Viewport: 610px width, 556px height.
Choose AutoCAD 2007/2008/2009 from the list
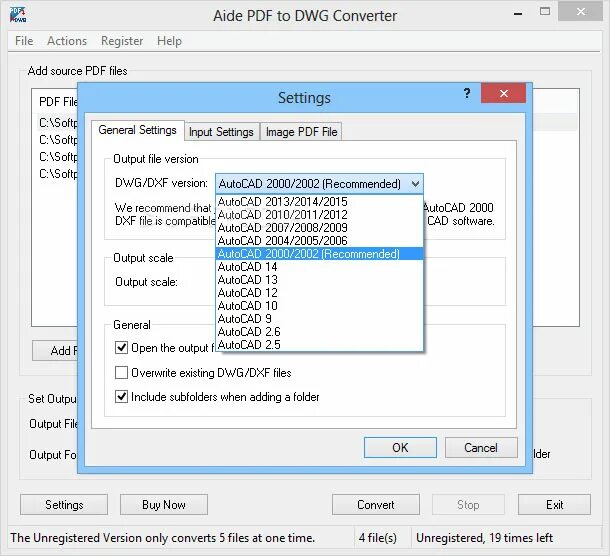[319, 228]
